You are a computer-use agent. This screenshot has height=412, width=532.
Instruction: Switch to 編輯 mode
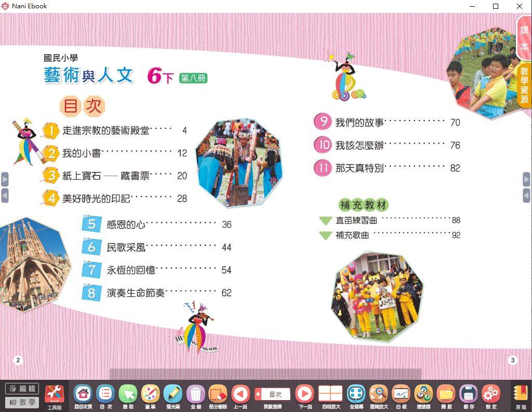(x=22, y=388)
